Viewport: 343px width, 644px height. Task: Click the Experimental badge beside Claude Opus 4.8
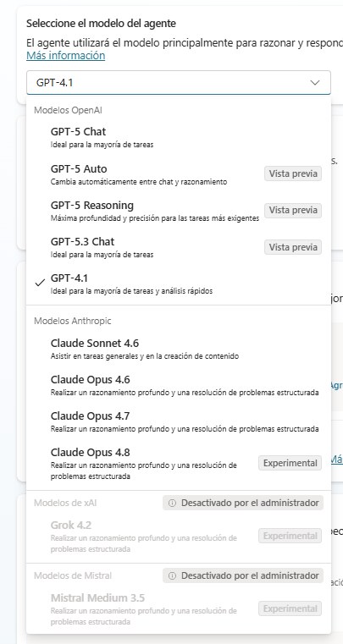[290, 463]
